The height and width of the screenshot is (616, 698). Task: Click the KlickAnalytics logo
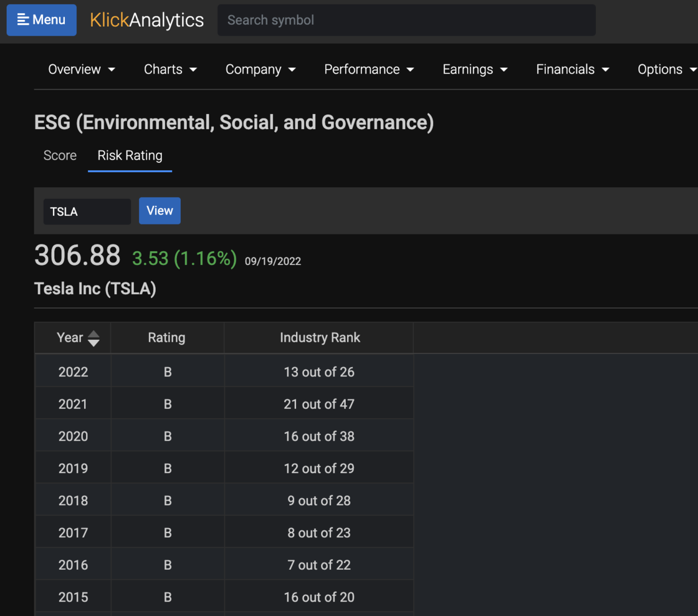click(x=146, y=20)
